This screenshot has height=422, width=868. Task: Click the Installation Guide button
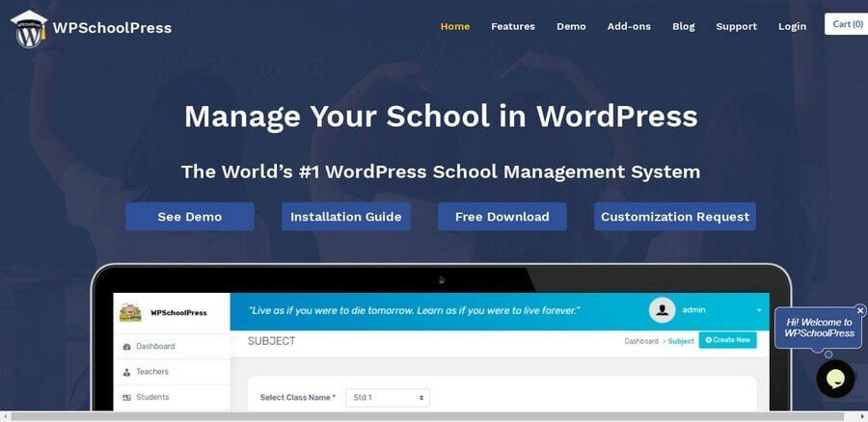tap(346, 217)
